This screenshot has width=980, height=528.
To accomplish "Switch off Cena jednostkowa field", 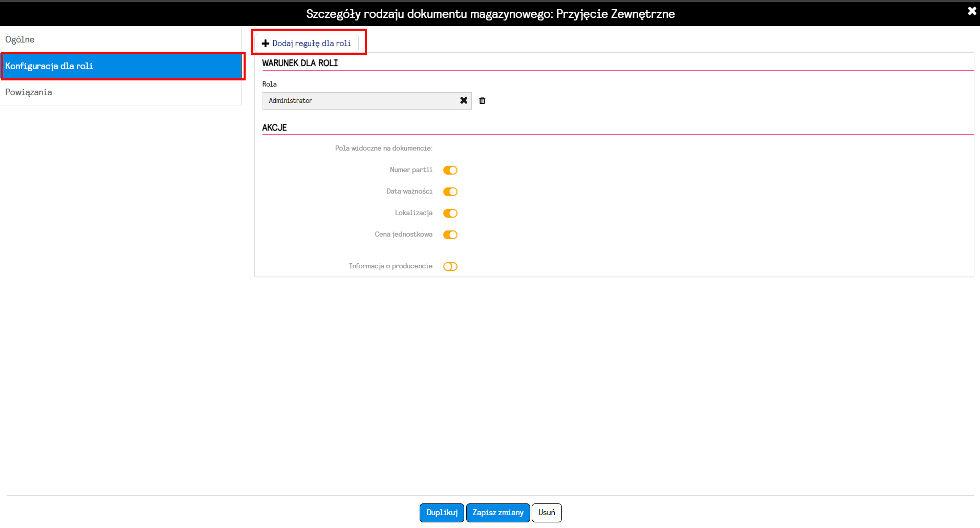I will [450, 235].
